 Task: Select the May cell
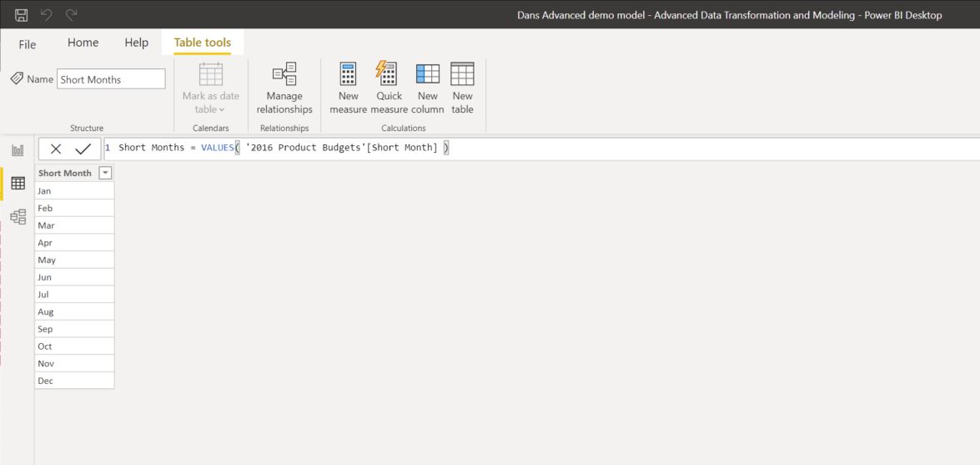(x=74, y=260)
